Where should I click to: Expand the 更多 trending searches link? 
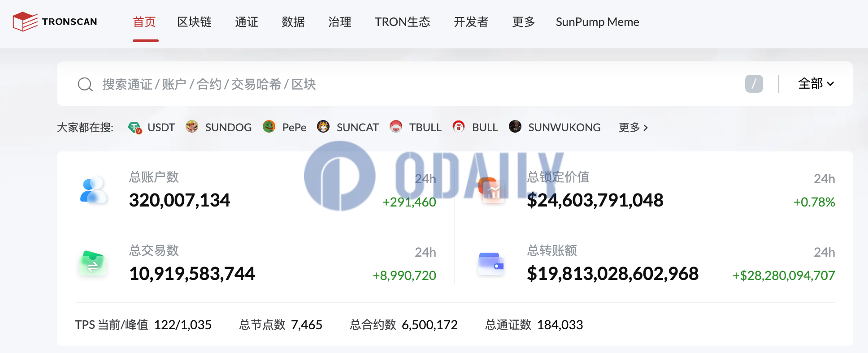click(x=633, y=128)
